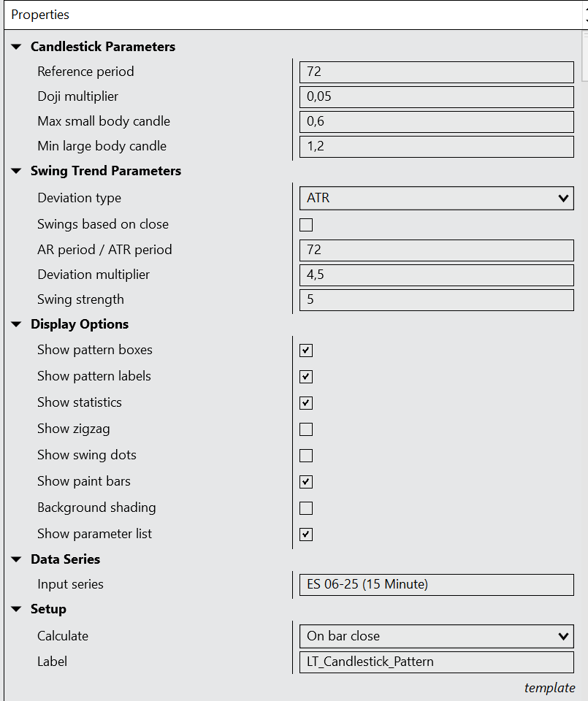The width and height of the screenshot is (588, 701).
Task: Click the template link
Action: pyautogui.click(x=549, y=688)
